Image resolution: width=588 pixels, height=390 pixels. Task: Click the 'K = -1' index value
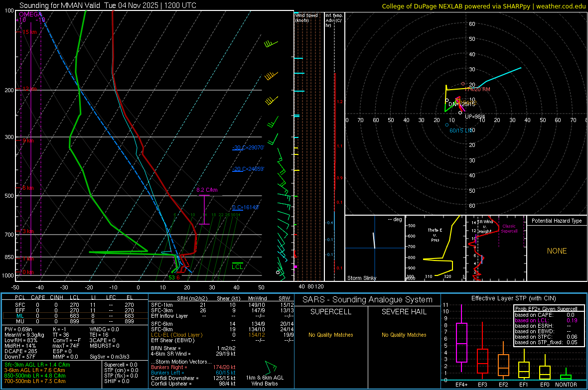coord(59,329)
